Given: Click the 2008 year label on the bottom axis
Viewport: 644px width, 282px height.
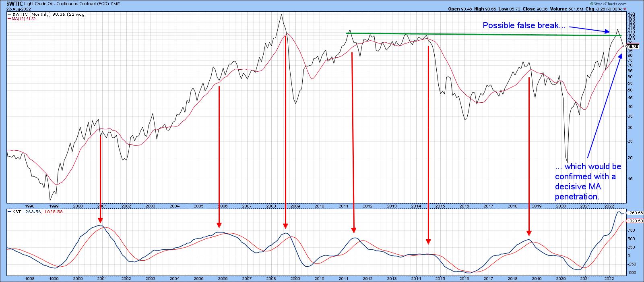Looking at the screenshot, I should (x=271, y=205).
